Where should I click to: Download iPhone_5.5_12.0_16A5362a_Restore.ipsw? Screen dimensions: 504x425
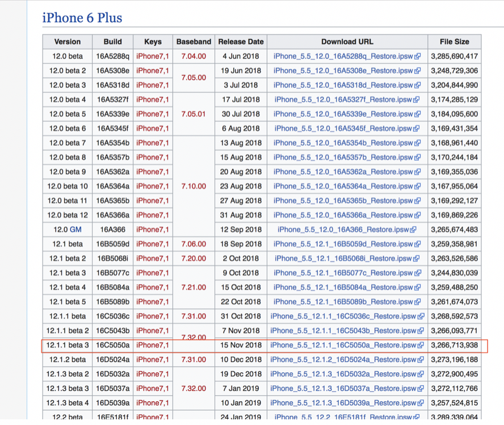pyautogui.click(x=347, y=172)
